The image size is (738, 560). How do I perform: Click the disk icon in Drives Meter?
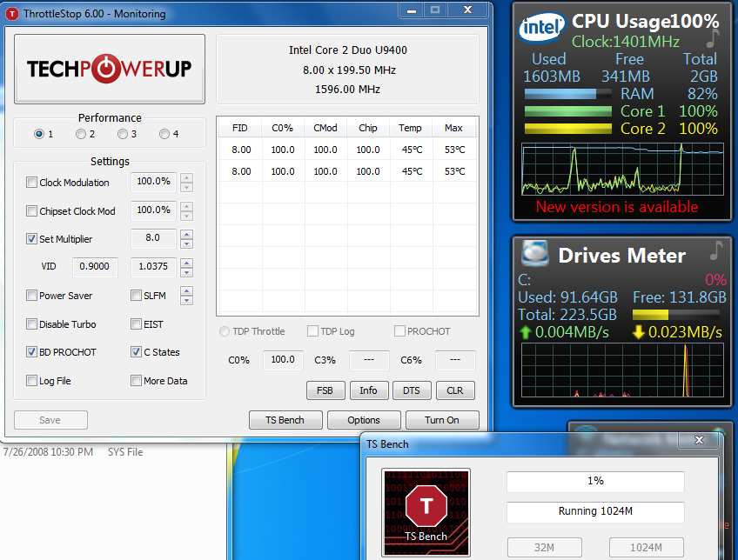535,253
